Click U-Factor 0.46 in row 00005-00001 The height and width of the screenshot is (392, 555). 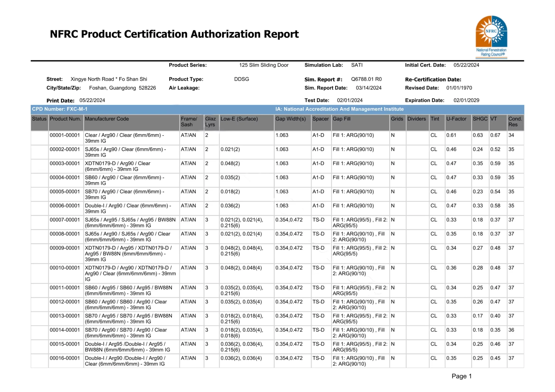pyautogui.click(x=451, y=192)
